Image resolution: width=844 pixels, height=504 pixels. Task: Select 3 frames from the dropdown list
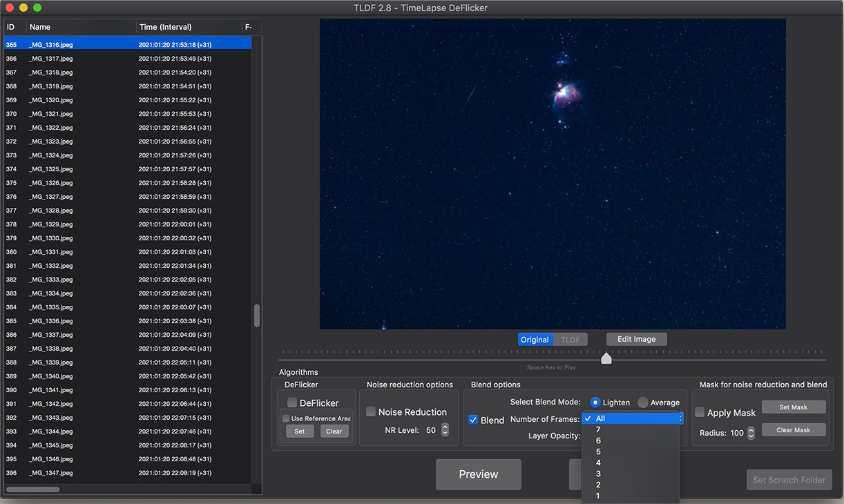tap(598, 474)
